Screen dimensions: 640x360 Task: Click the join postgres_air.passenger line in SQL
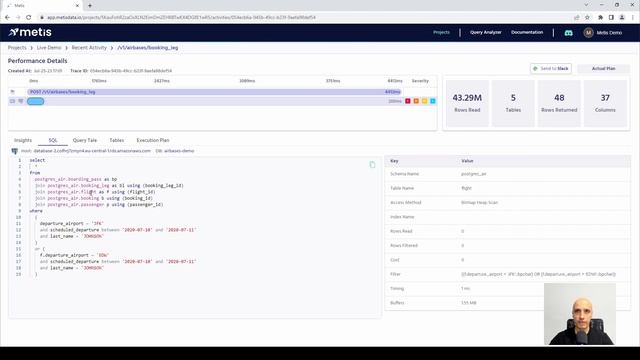[99, 204]
